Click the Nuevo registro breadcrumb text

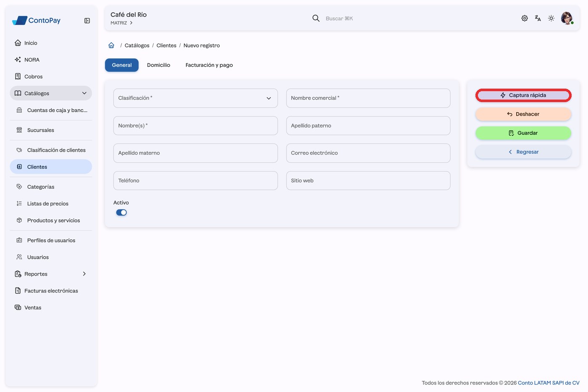point(202,45)
